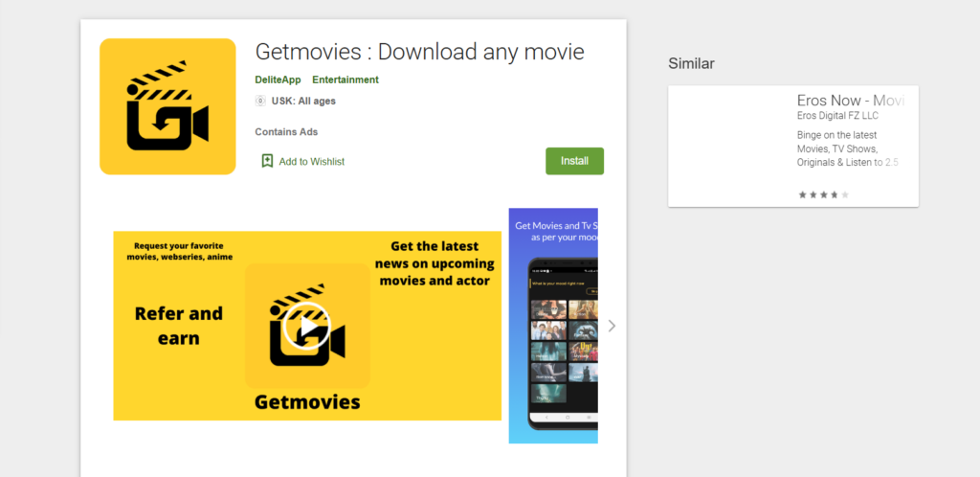
Task: Open the Entertainment category
Action: 345,80
